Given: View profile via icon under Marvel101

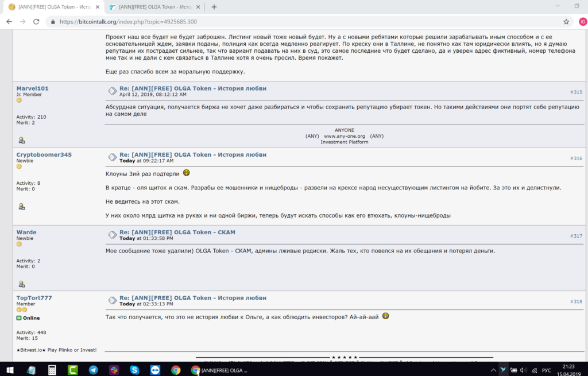Looking at the screenshot, I should pyautogui.click(x=22, y=140).
